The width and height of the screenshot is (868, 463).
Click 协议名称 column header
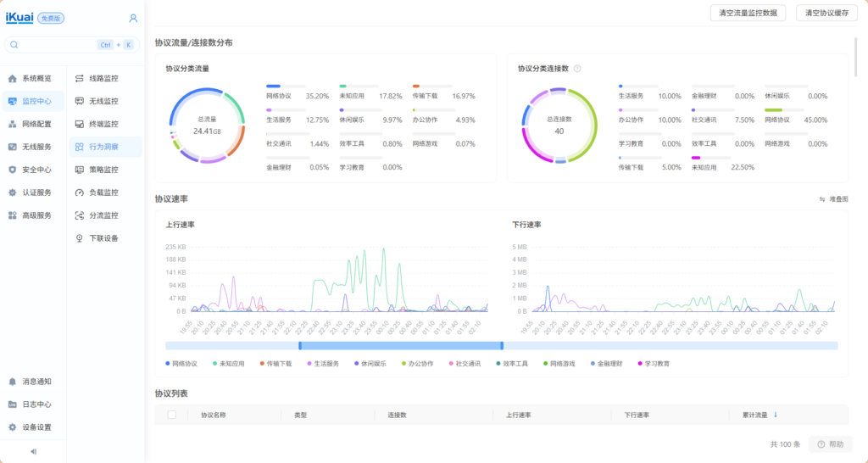point(213,415)
